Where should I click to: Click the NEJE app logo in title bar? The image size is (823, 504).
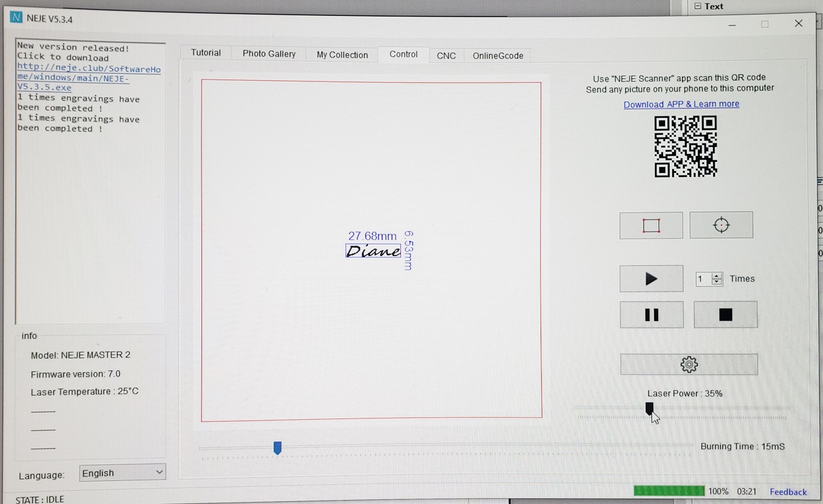tap(16, 18)
